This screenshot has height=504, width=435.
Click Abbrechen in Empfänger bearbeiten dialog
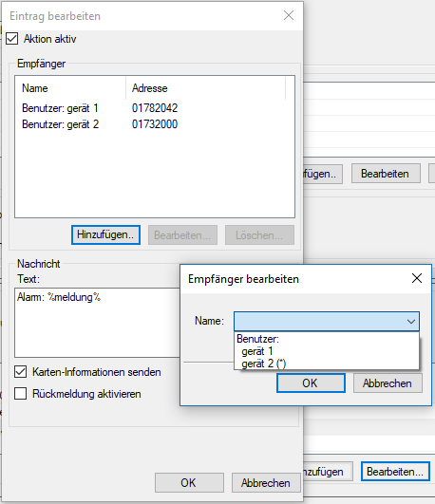(x=388, y=383)
